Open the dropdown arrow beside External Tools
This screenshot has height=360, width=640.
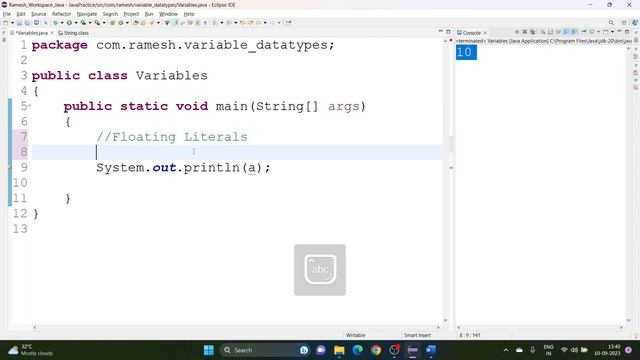(x=104, y=23)
